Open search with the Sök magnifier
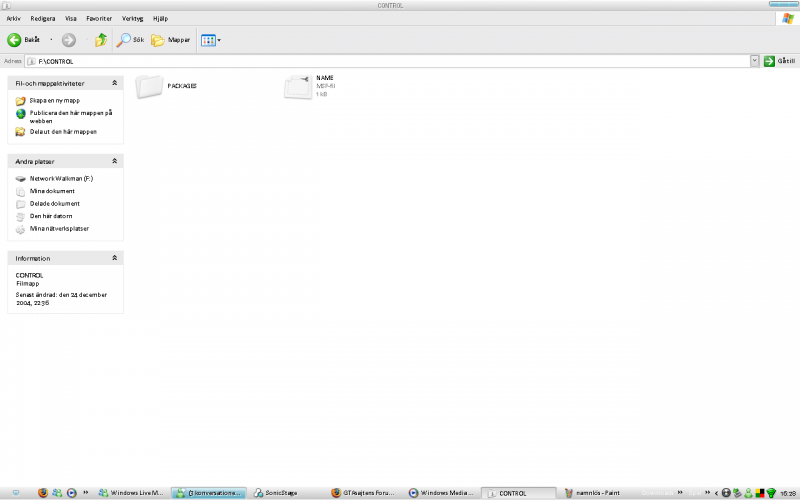Image resolution: width=800 pixels, height=500 pixels. point(124,40)
